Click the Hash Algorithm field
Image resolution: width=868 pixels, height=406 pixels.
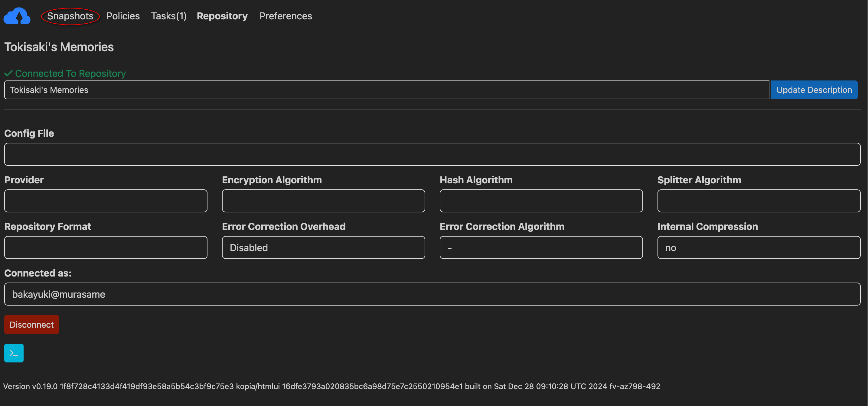(541, 201)
